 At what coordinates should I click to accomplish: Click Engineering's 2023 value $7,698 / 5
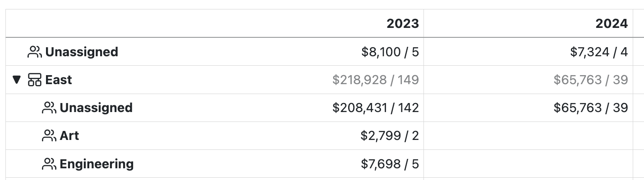tap(390, 164)
